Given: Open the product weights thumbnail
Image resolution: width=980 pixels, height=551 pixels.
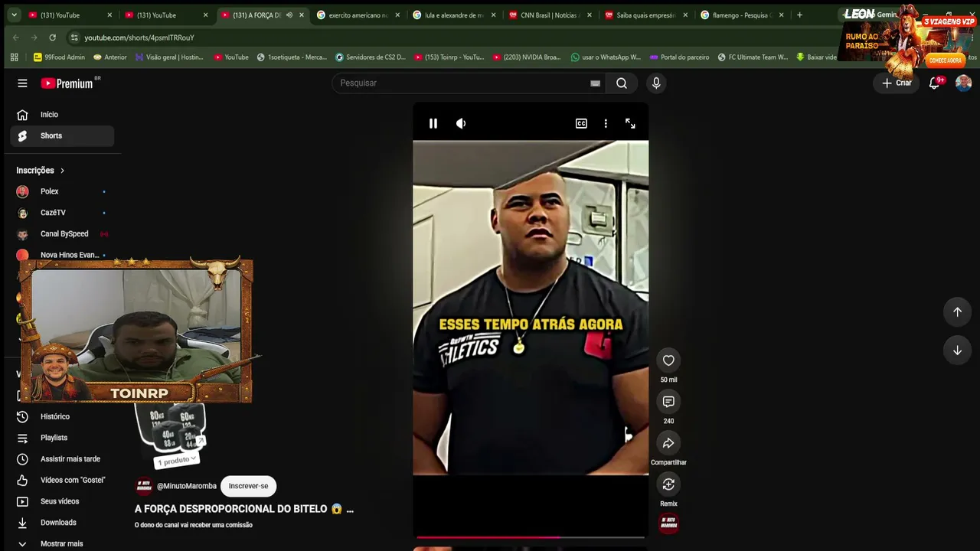Looking at the screenshot, I should click(x=171, y=429).
